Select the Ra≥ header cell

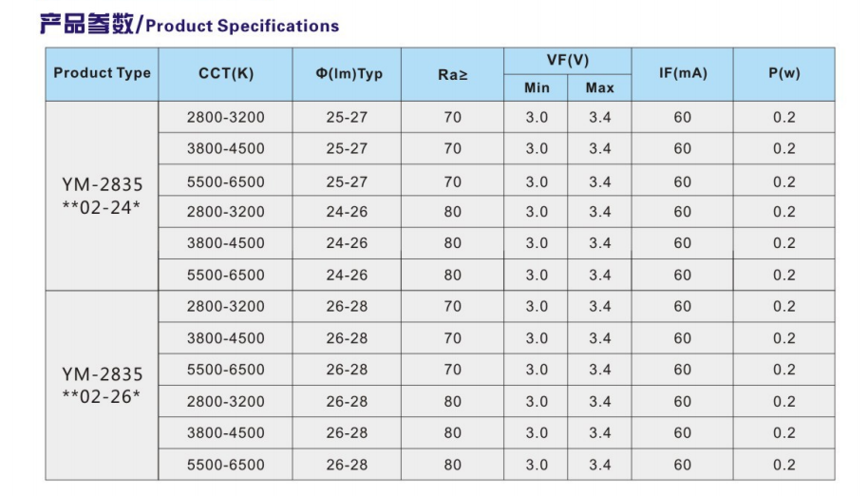[452, 73]
